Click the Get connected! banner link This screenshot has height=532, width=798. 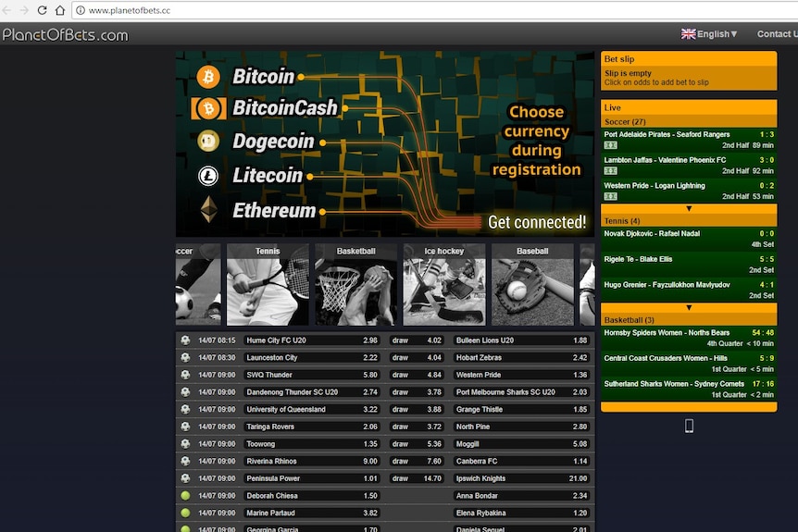536,222
